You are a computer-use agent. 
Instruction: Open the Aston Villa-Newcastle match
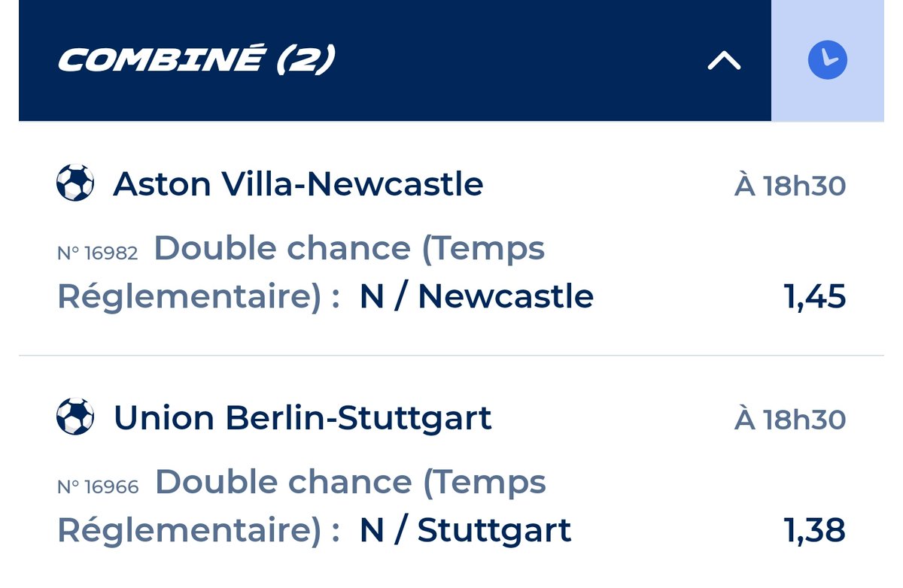tap(298, 184)
